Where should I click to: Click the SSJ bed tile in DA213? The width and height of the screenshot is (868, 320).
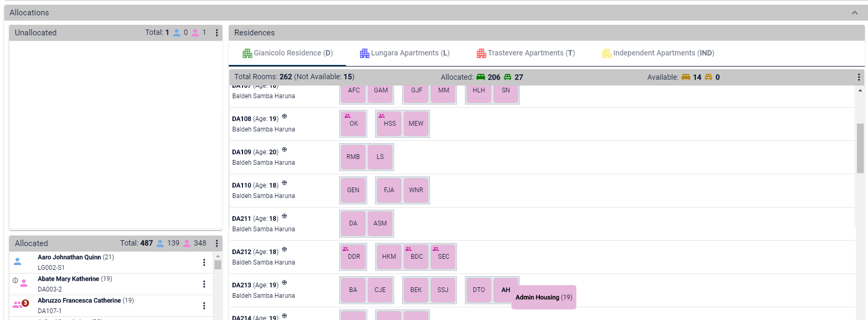(x=443, y=290)
